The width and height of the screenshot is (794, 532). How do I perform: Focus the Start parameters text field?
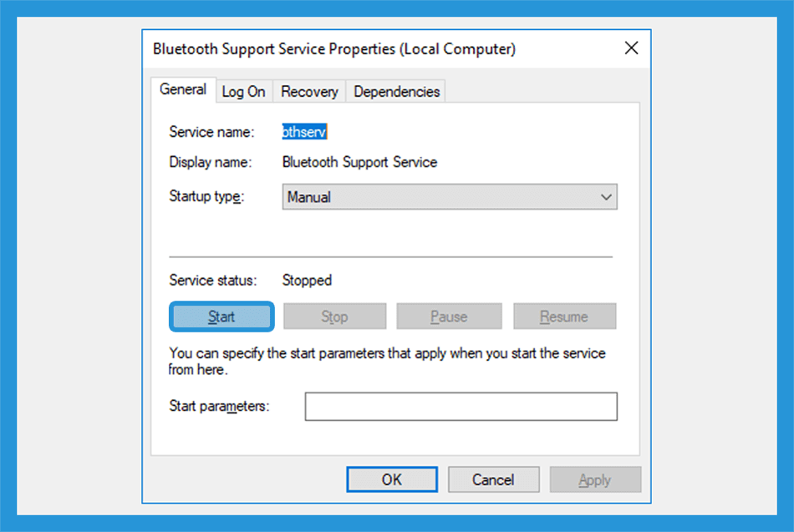point(461,407)
